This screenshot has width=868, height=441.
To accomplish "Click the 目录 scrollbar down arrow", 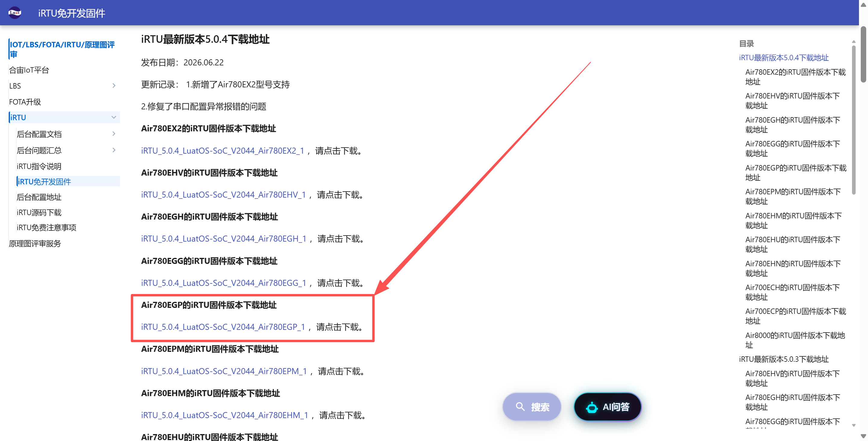I will coord(854,426).
